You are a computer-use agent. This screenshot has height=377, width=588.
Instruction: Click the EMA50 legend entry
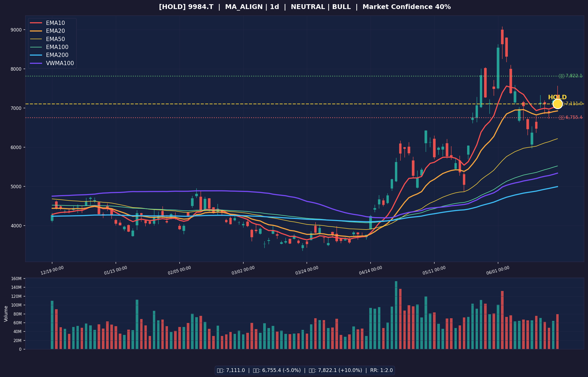[52, 39]
